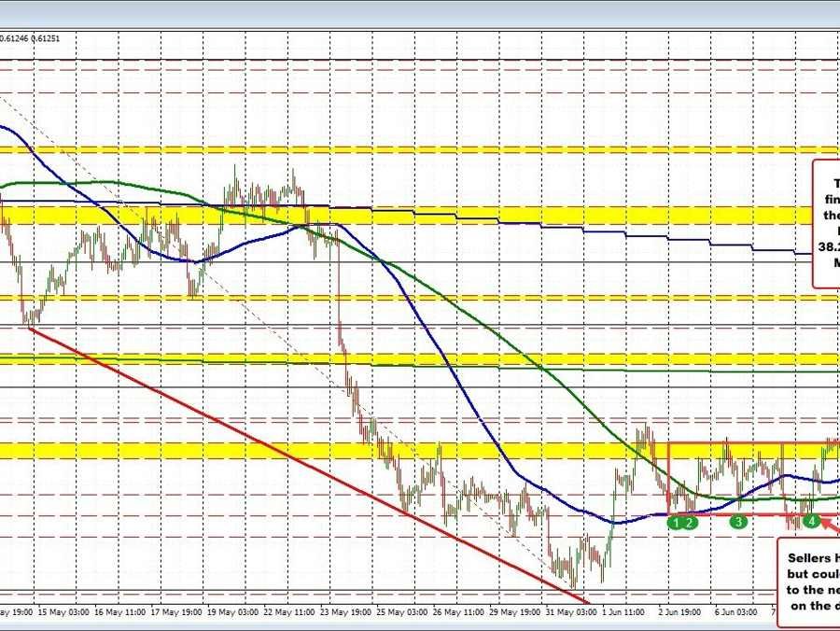Click the topmost yellow highlighted price band
The height and width of the screenshot is (631, 840).
[420, 150]
